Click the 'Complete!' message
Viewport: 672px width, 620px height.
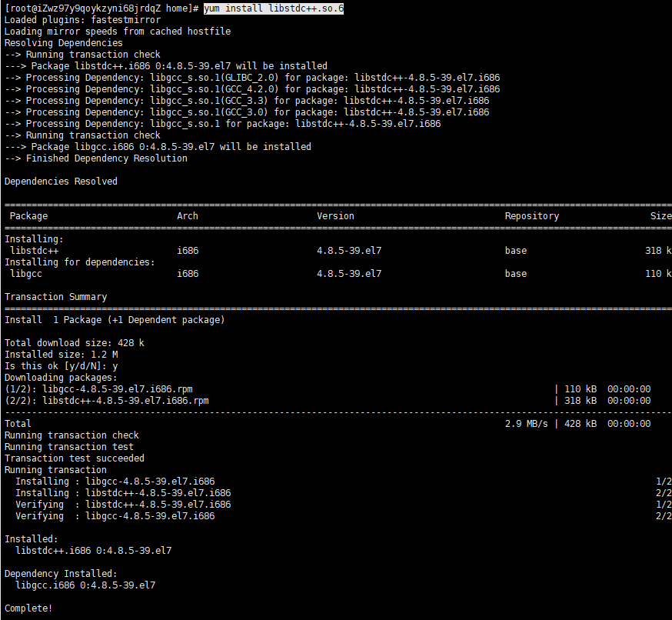click(28, 608)
